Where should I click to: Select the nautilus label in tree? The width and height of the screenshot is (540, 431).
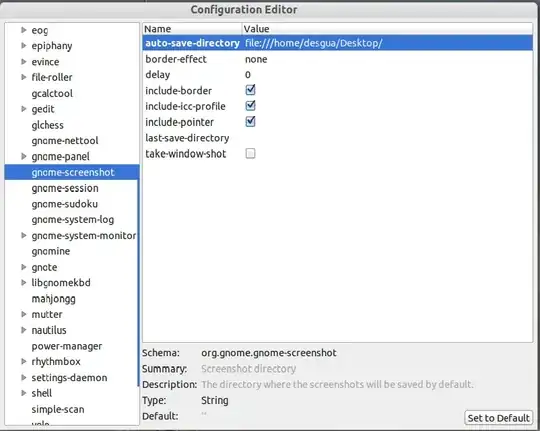(x=49, y=330)
